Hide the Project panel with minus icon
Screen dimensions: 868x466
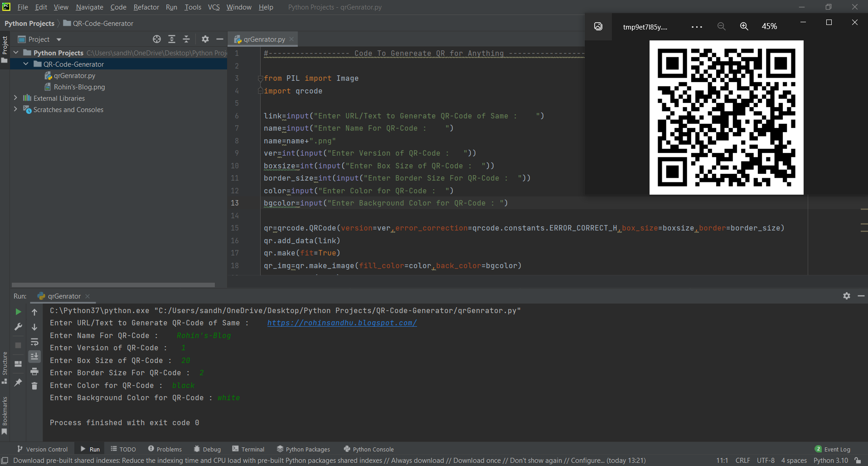(x=220, y=39)
